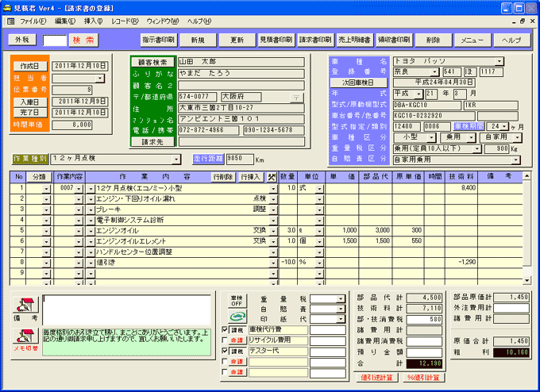Click the memo switch icon above メモ切替
This screenshot has width=540, height=392.
[25, 336]
